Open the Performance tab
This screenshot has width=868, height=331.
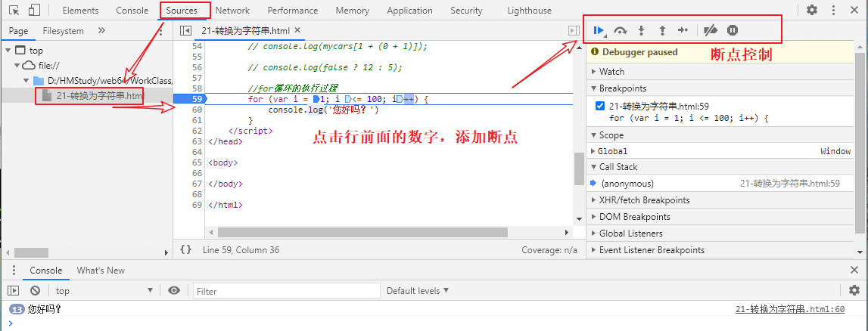293,11
